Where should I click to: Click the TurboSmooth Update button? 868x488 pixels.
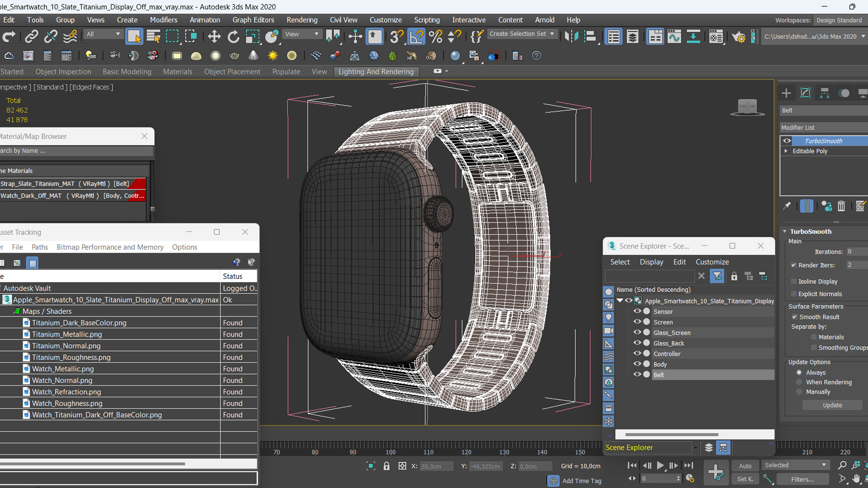[832, 405]
